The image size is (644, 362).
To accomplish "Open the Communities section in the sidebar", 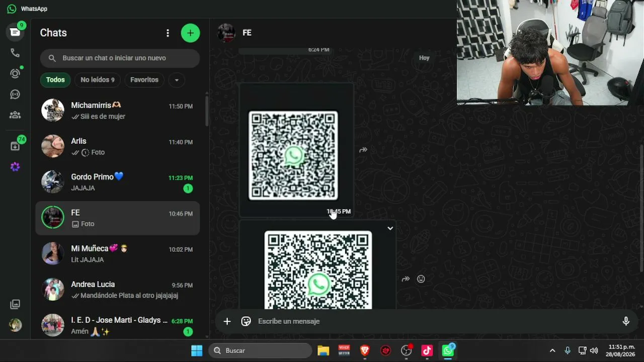I will coord(15,115).
